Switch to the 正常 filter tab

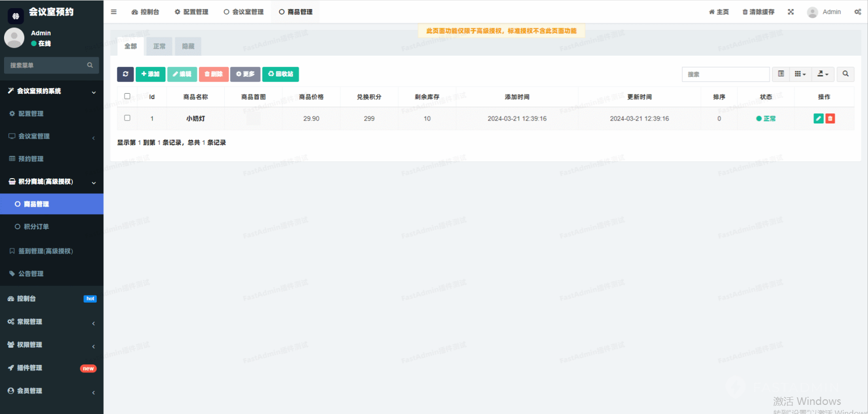coord(159,46)
